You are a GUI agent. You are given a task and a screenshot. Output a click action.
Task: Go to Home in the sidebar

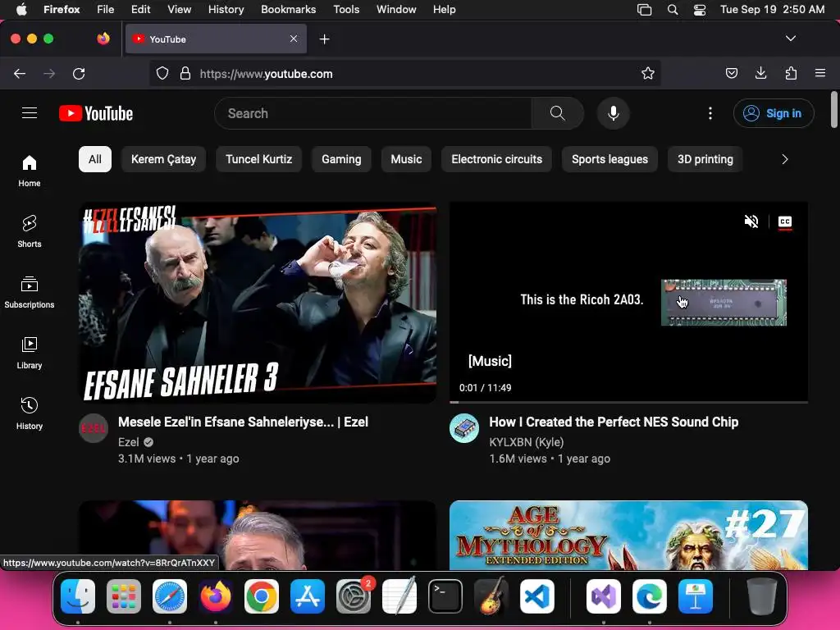(30, 171)
